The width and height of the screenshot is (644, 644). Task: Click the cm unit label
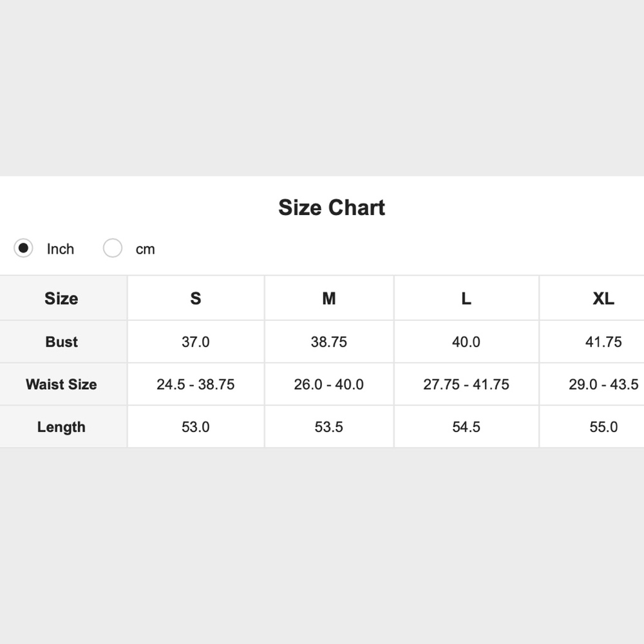click(146, 249)
